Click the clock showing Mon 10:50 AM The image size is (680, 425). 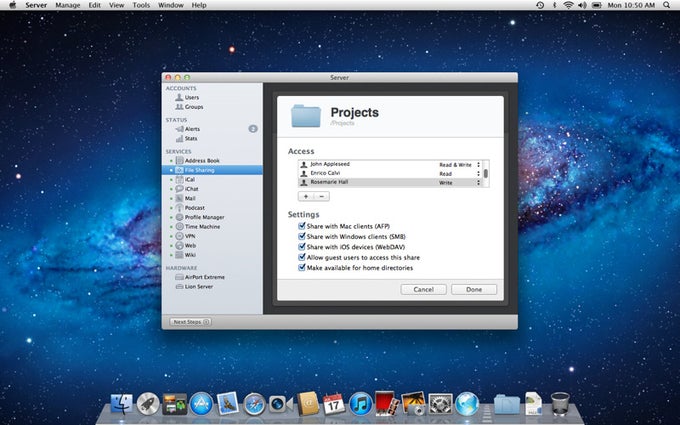coord(631,5)
